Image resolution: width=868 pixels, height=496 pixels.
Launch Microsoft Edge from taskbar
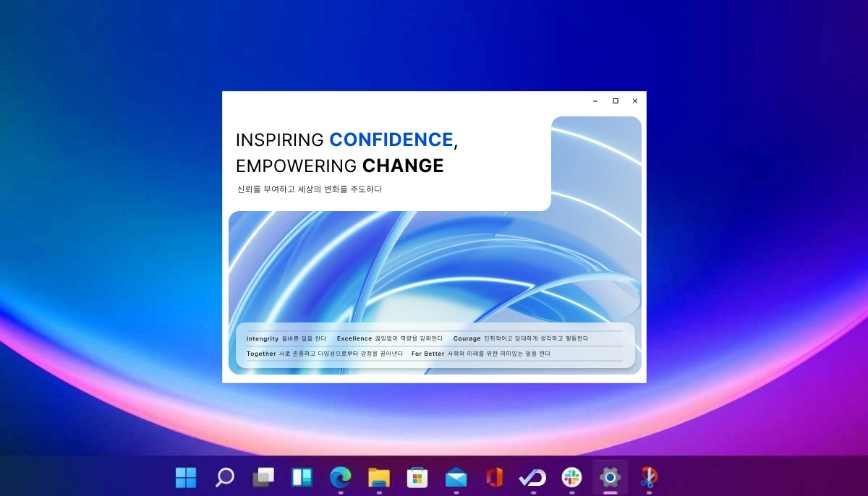tap(341, 477)
